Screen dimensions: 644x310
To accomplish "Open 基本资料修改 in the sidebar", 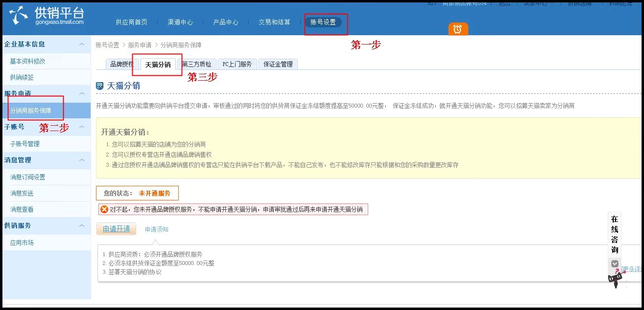I will click(x=28, y=61).
